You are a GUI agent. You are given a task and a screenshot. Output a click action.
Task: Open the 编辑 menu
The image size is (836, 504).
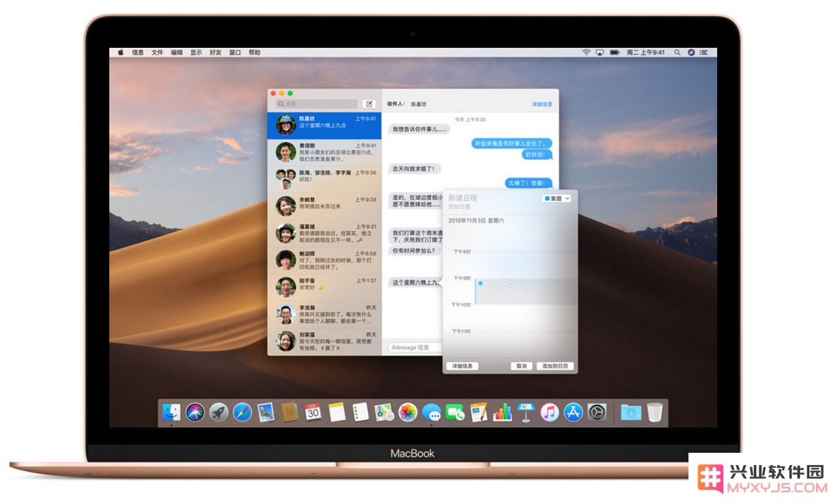pyautogui.click(x=177, y=52)
